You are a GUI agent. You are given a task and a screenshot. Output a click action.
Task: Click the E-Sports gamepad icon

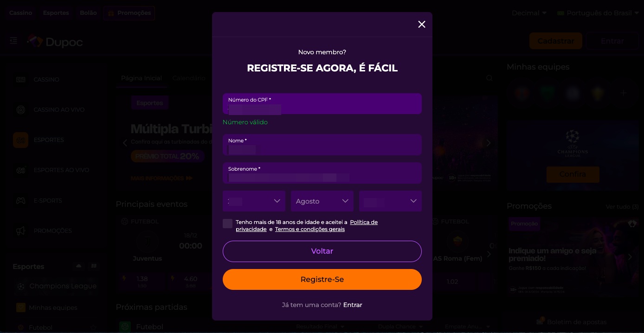(x=21, y=201)
